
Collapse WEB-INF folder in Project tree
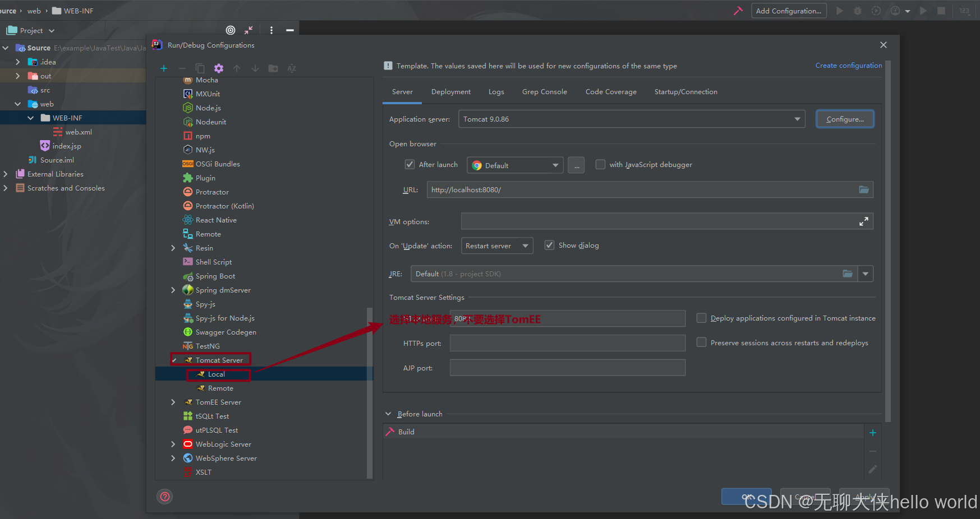31,118
